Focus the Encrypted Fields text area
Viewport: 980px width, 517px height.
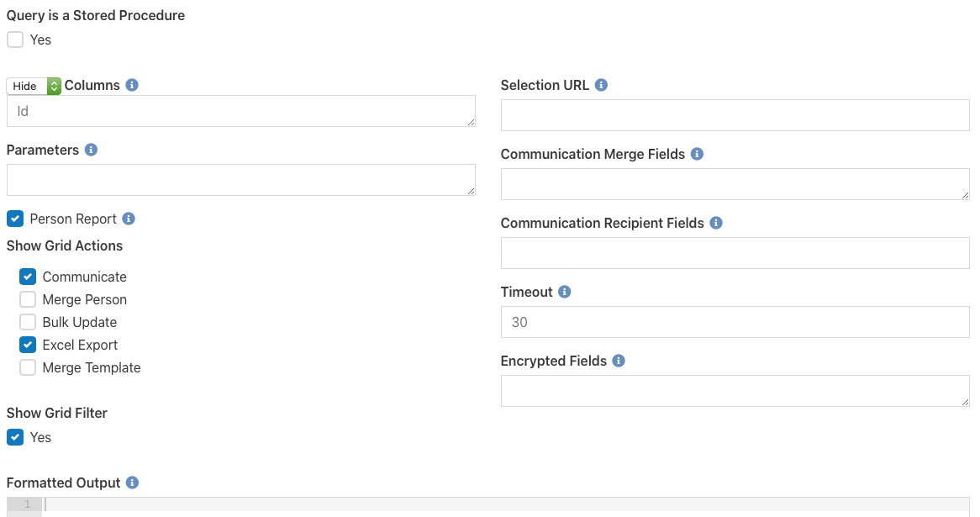tap(735, 391)
